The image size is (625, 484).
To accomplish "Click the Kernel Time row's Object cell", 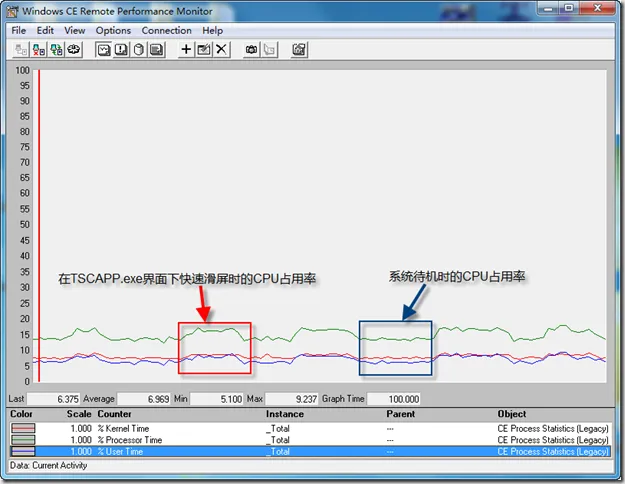I will pos(553,429).
